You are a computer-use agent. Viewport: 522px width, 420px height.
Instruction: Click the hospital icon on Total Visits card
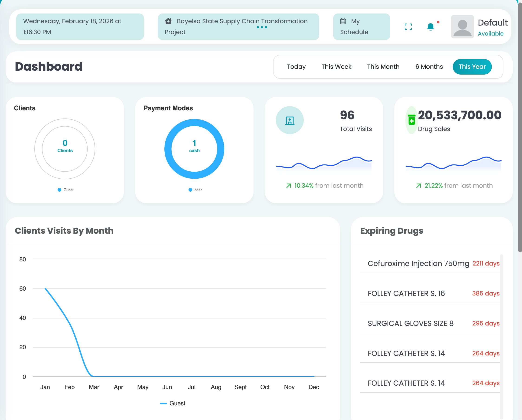pyautogui.click(x=290, y=120)
